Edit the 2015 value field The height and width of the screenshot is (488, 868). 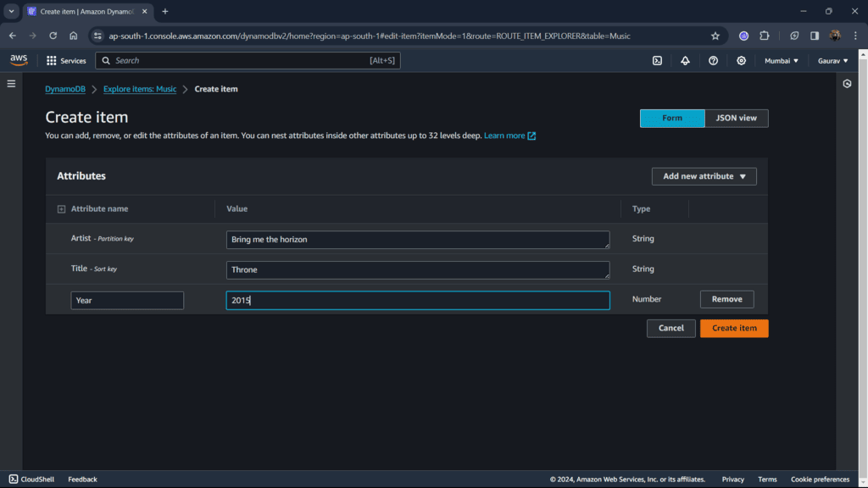418,301
